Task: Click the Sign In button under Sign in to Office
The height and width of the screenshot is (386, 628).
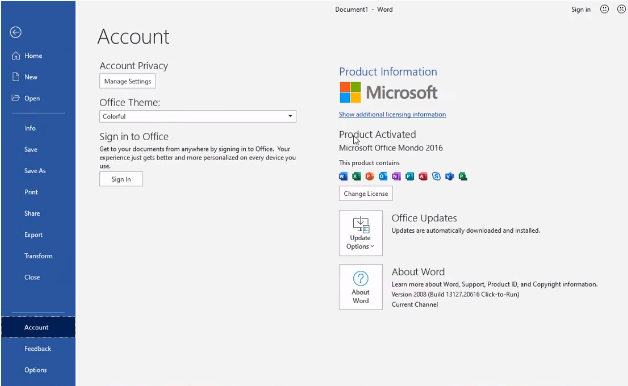Action: coord(121,179)
